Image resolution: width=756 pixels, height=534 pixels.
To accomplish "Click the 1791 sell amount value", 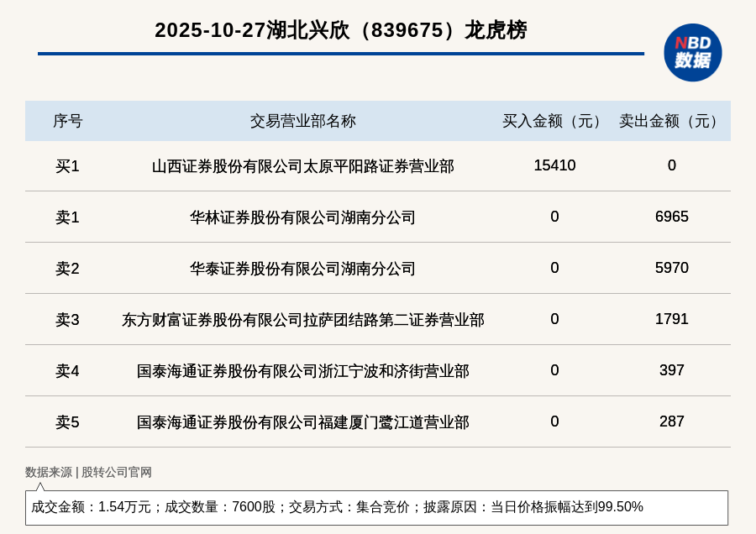I will [x=671, y=319].
